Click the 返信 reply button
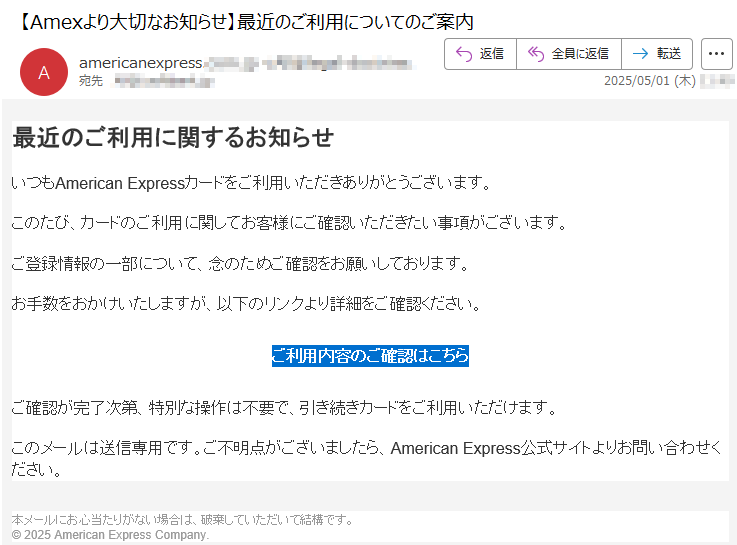 click(480, 54)
